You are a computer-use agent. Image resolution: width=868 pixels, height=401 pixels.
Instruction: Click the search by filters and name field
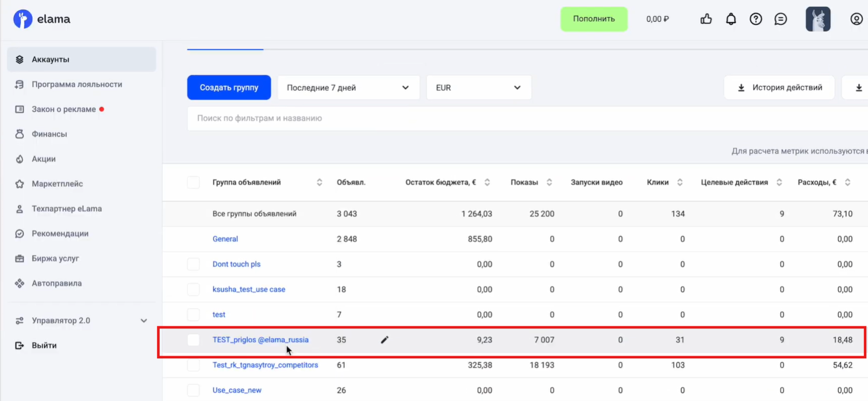click(517, 118)
